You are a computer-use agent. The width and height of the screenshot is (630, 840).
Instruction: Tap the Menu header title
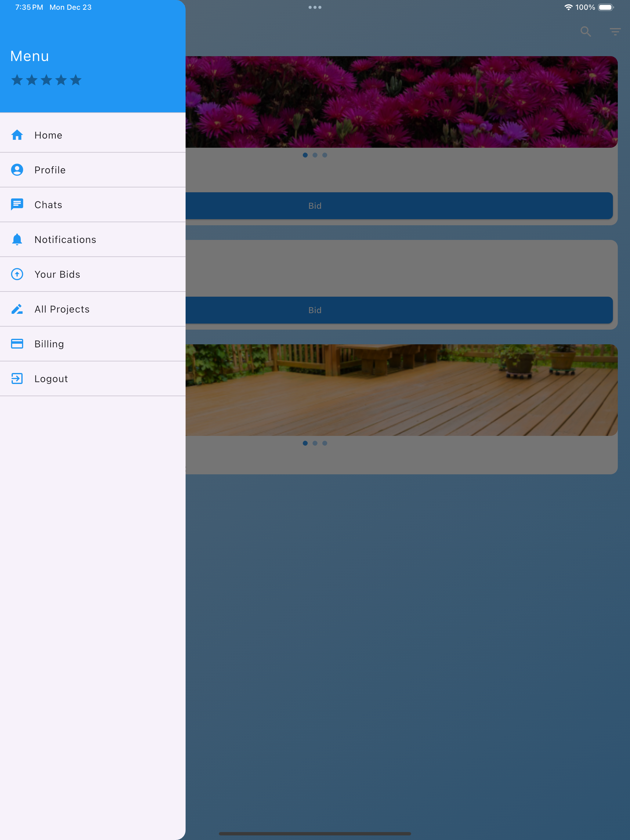pos(30,56)
